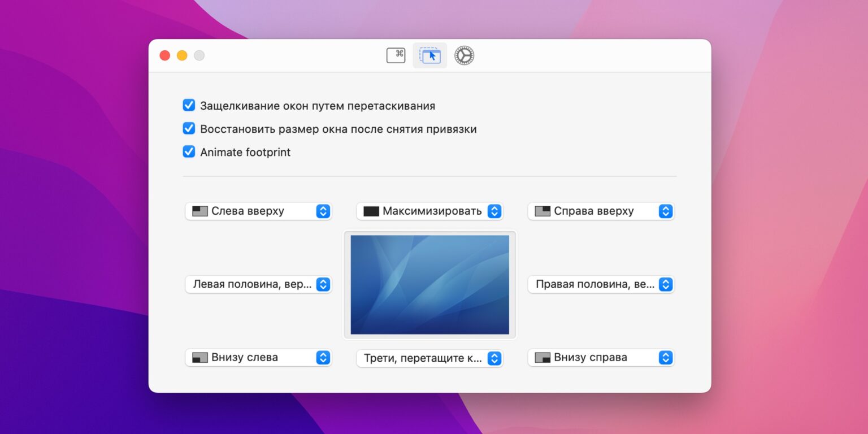
Task: Click the icon beside Слева вверху
Action: click(200, 211)
